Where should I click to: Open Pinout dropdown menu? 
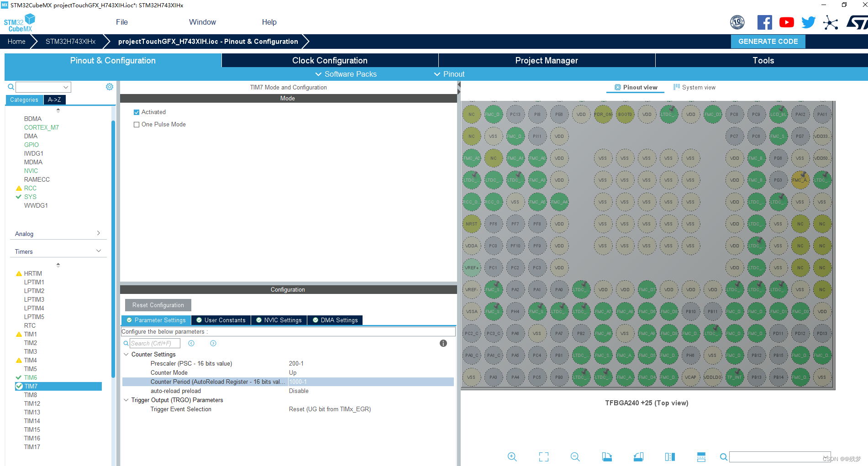[449, 74]
